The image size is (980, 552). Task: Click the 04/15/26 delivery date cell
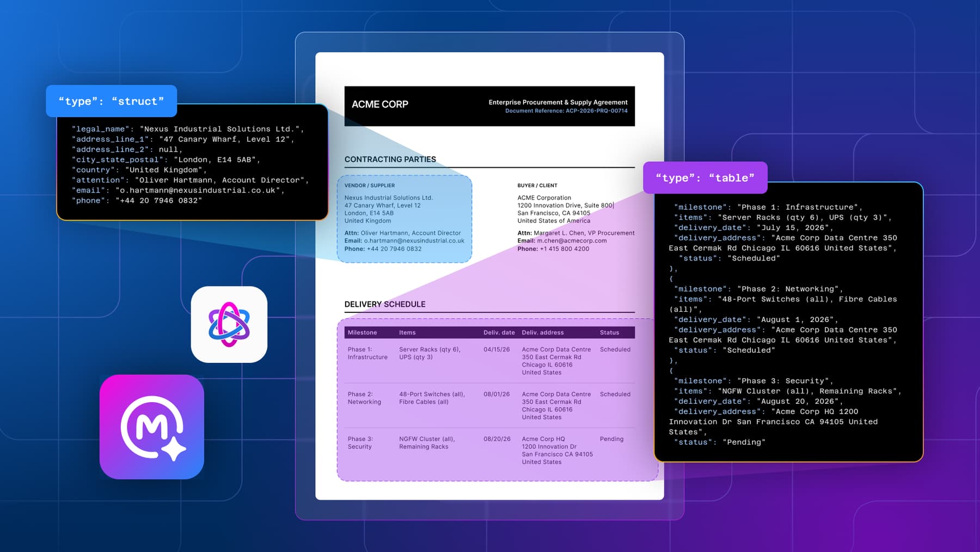click(497, 350)
